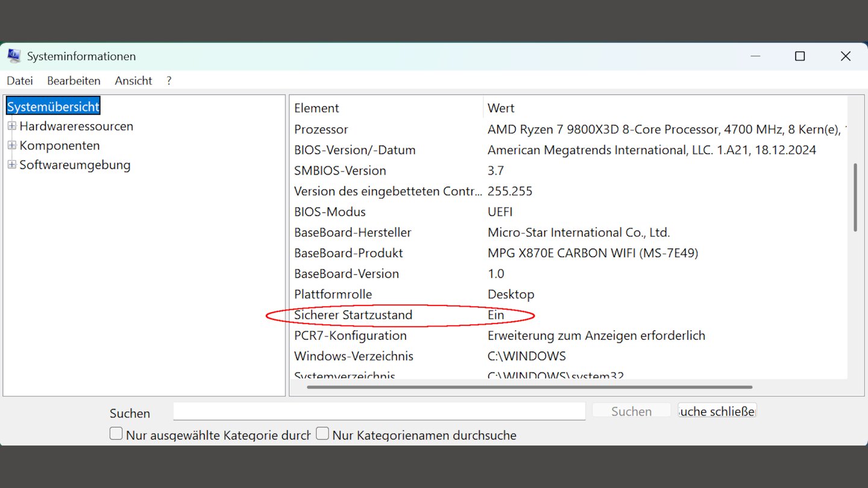
Task: Maximize the Systeminformationen window
Action: coord(800,56)
